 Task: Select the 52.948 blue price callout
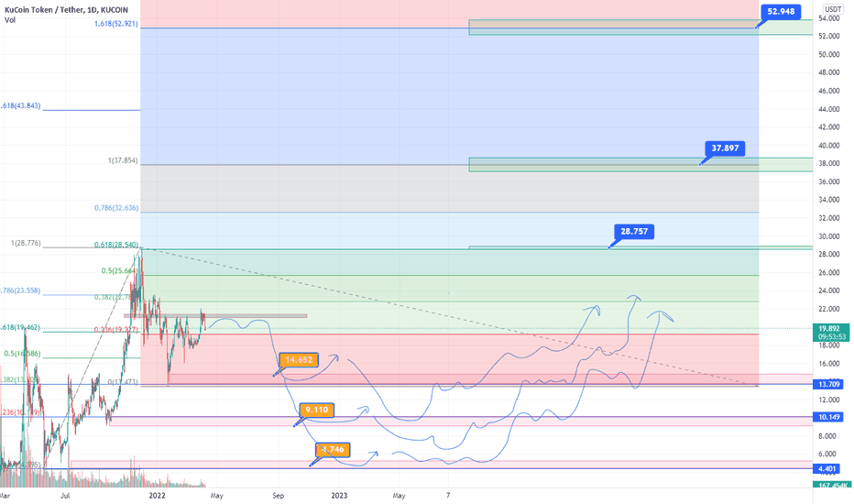click(781, 11)
